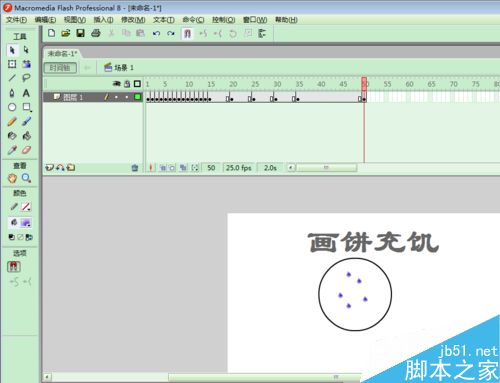The width and height of the screenshot is (500, 383).
Task: Click the 25.0 fps frame rate display
Action: click(x=239, y=168)
